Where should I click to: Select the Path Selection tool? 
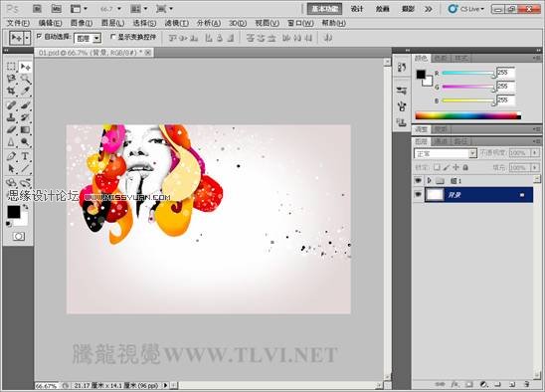pyautogui.click(x=11, y=169)
